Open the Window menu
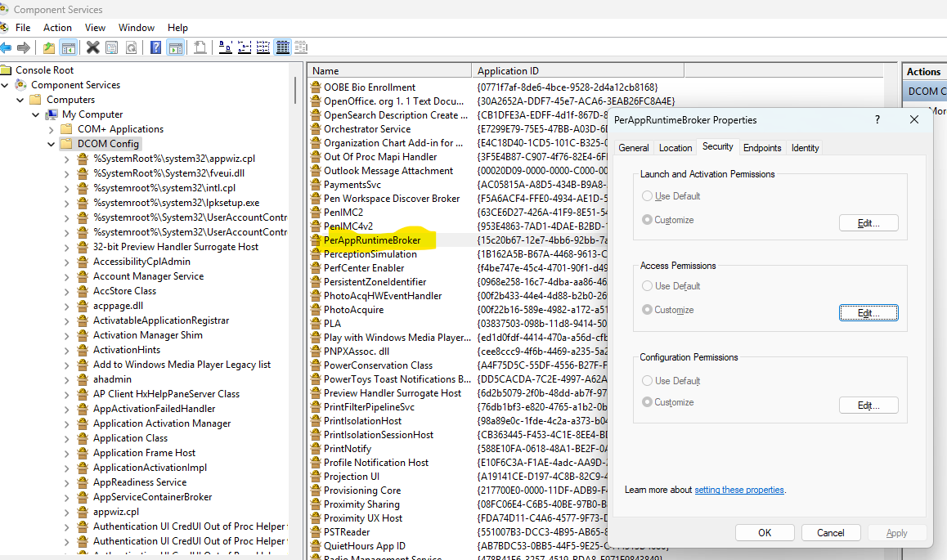The image size is (947, 560). click(x=137, y=28)
